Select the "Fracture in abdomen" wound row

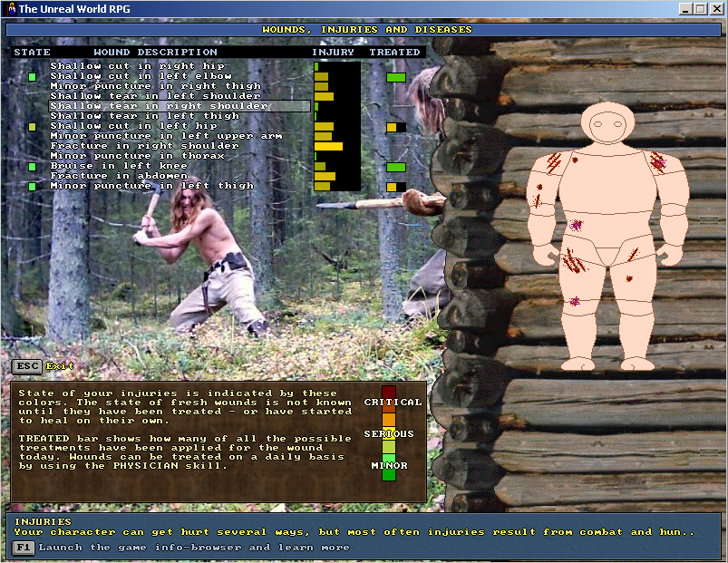click(119, 176)
